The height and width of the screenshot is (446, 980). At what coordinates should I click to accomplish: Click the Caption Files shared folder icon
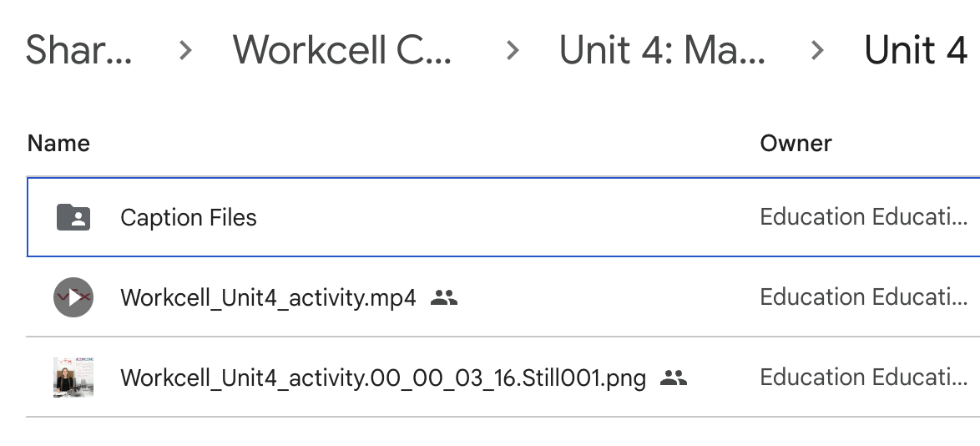pyautogui.click(x=74, y=217)
